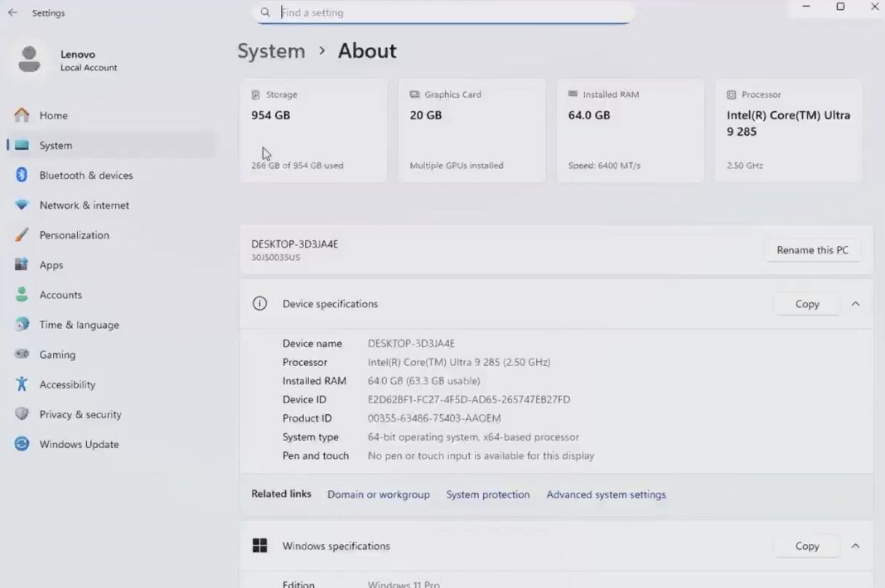The width and height of the screenshot is (885, 588).
Task: Open Gaming settings from the sidebar
Action: coord(111,354)
